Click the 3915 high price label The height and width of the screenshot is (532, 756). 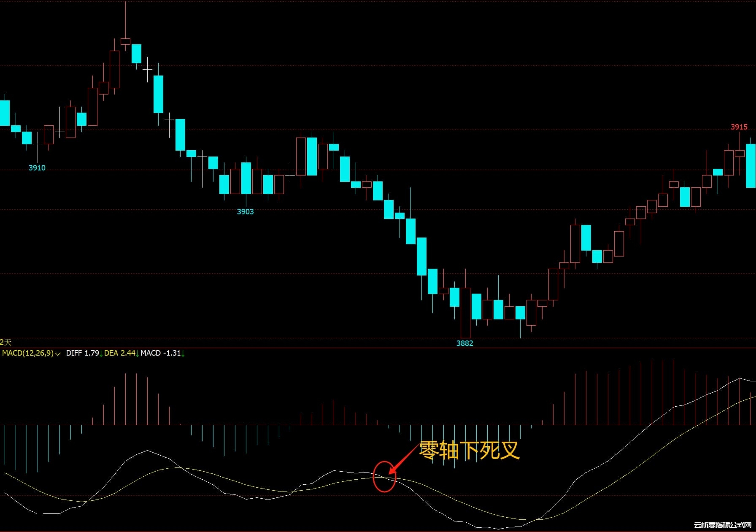click(739, 127)
